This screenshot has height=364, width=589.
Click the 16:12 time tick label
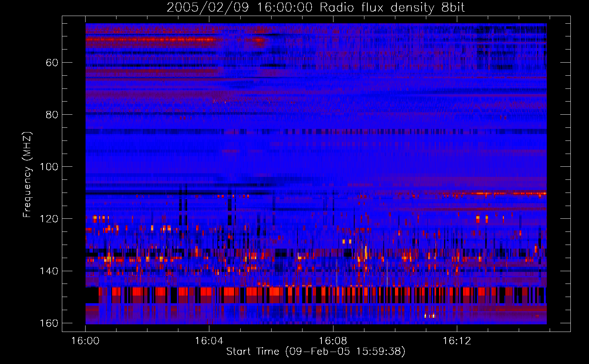pyautogui.click(x=456, y=341)
